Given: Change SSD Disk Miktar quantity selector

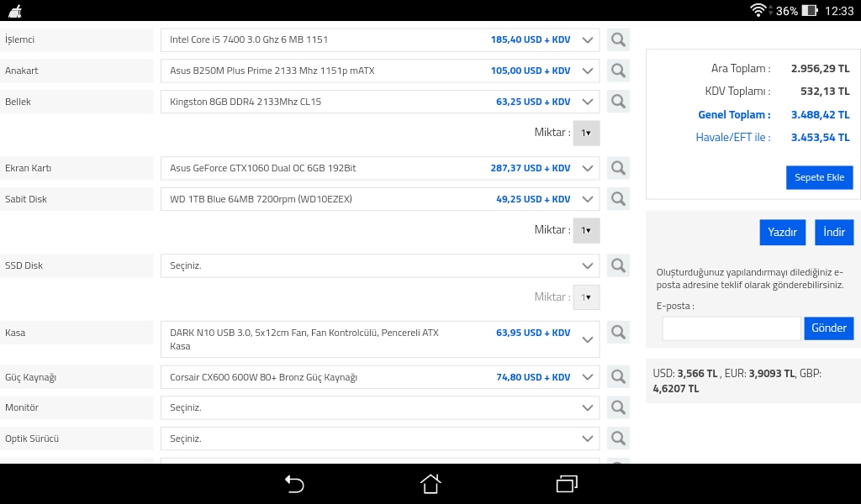Looking at the screenshot, I should [x=586, y=297].
